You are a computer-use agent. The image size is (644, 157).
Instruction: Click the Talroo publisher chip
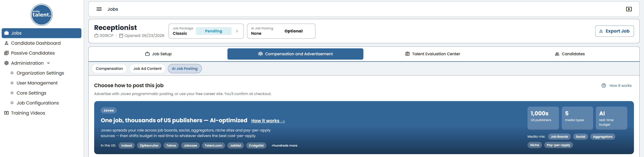(x=171, y=146)
